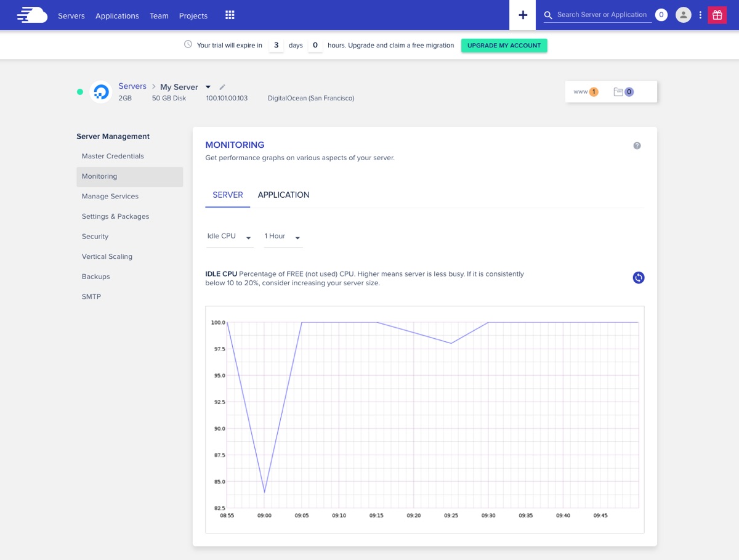Screen dimensions: 739x560
Task: Open the 1 Hour timeframe dropdown
Action: tap(283, 237)
